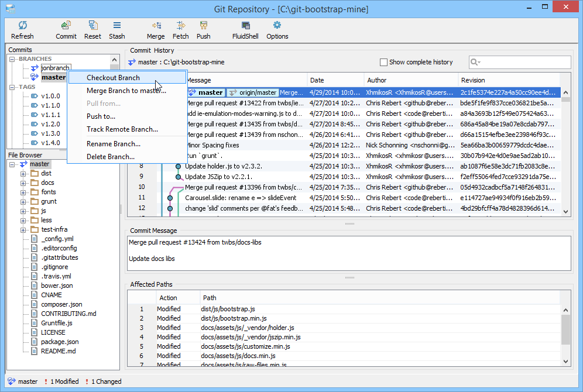Image resolution: width=583 pixels, height=392 pixels.
Task: Select the v1.4.0 tag
Action: [50, 143]
